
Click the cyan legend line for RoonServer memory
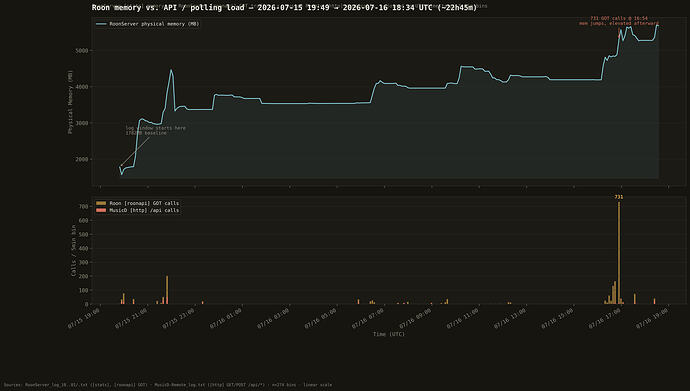click(101, 24)
